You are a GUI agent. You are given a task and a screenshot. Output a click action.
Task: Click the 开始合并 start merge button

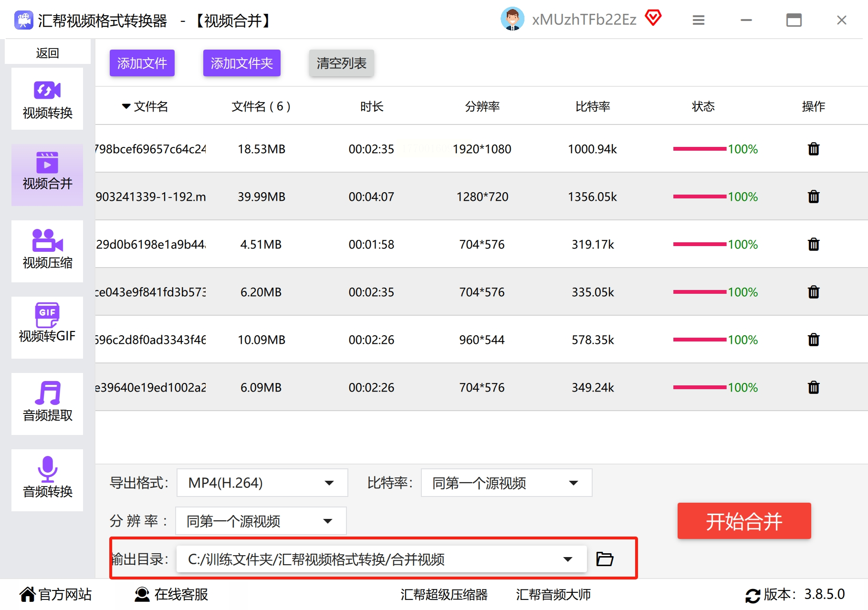(x=744, y=521)
